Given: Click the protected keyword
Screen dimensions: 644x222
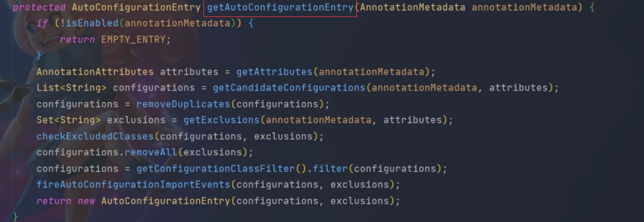Looking at the screenshot, I should point(40,7).
